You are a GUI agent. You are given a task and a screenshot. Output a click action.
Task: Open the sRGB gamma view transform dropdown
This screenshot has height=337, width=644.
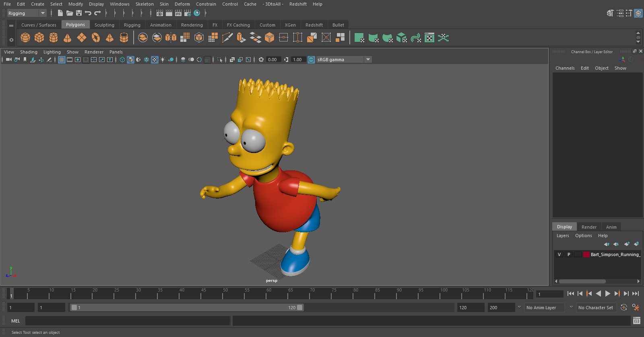click(344, 60)
